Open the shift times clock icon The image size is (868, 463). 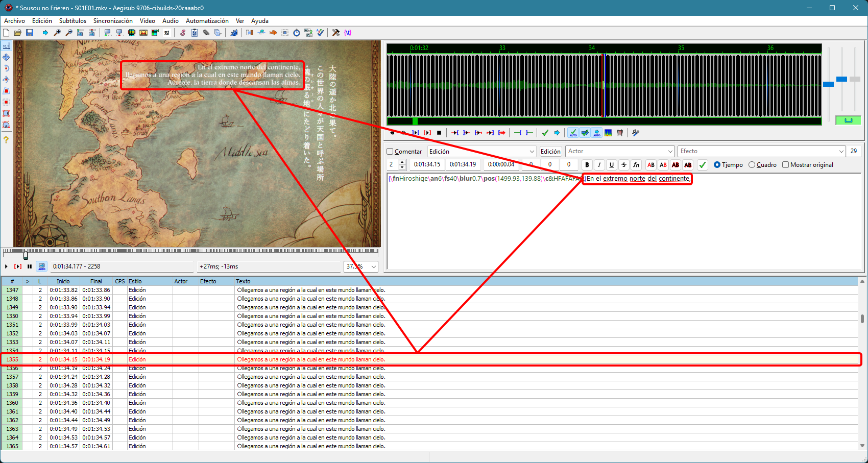[297, 33]
